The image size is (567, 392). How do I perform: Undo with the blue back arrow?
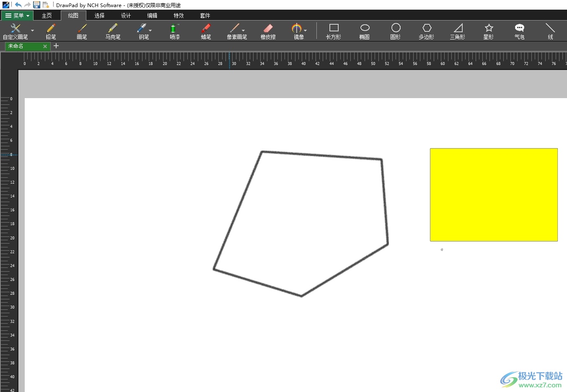18,5
